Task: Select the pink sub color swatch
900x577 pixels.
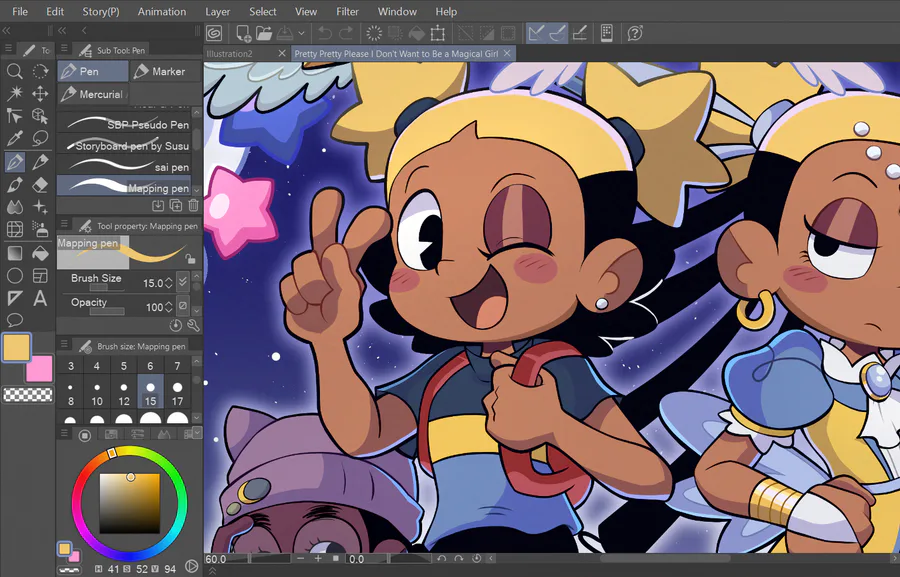Action: [x=39, y=369]
